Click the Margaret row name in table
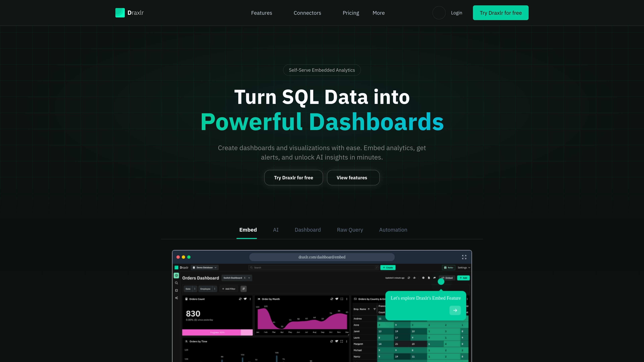644x362 pixels. 358,344
